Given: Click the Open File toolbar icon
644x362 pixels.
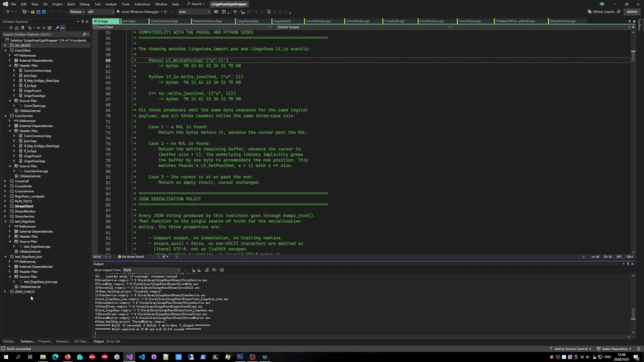Looking at the screenshot, I should (33, 12).
